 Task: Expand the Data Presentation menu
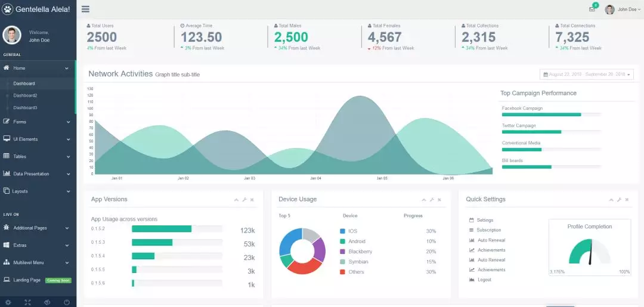click(x=38, y=174)
